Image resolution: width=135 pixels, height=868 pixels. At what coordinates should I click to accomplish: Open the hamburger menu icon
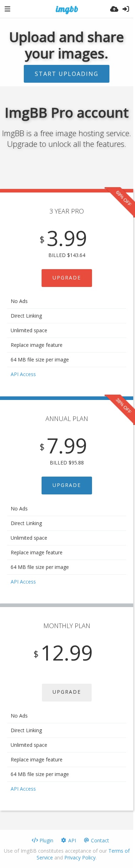click(x=7, y=9)
